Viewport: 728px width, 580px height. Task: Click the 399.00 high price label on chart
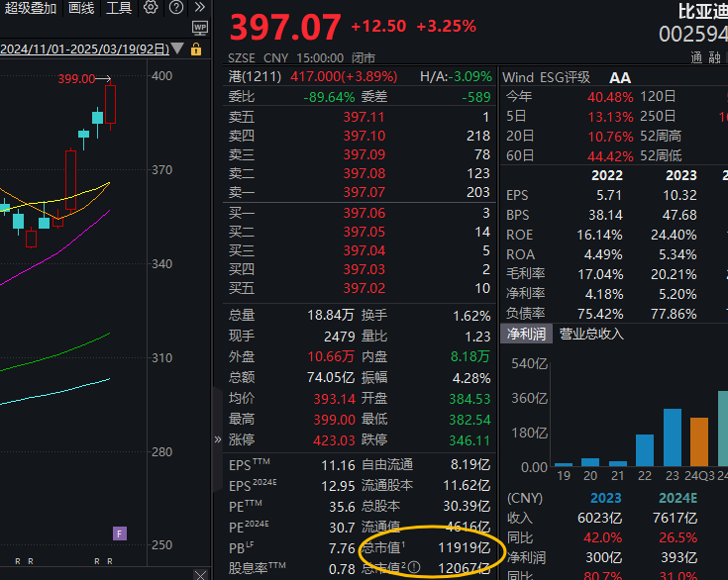76,79
